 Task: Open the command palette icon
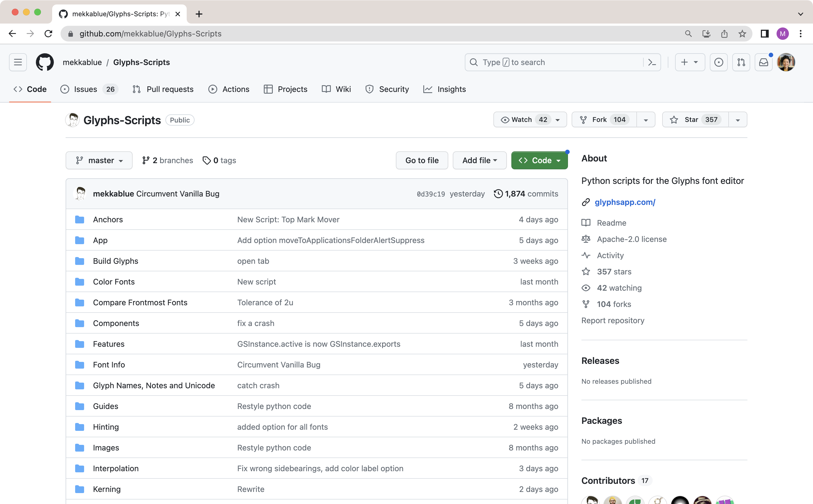[x=652, y=62]
